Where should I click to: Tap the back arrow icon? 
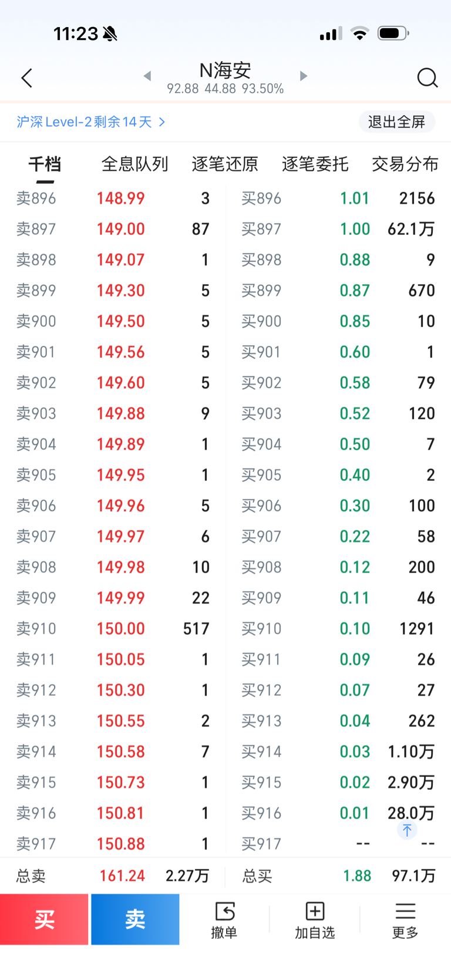(x=26, y=78)
